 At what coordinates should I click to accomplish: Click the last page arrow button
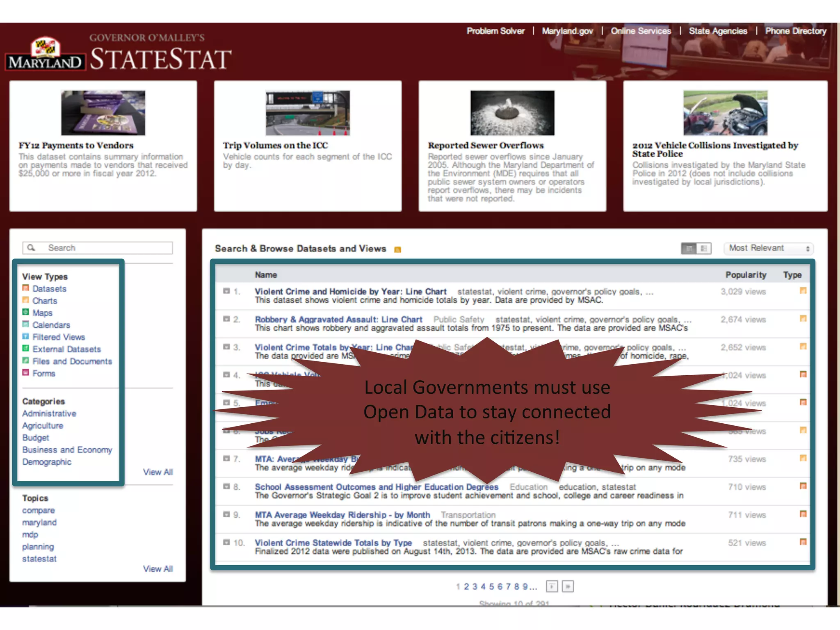[568, 587]
